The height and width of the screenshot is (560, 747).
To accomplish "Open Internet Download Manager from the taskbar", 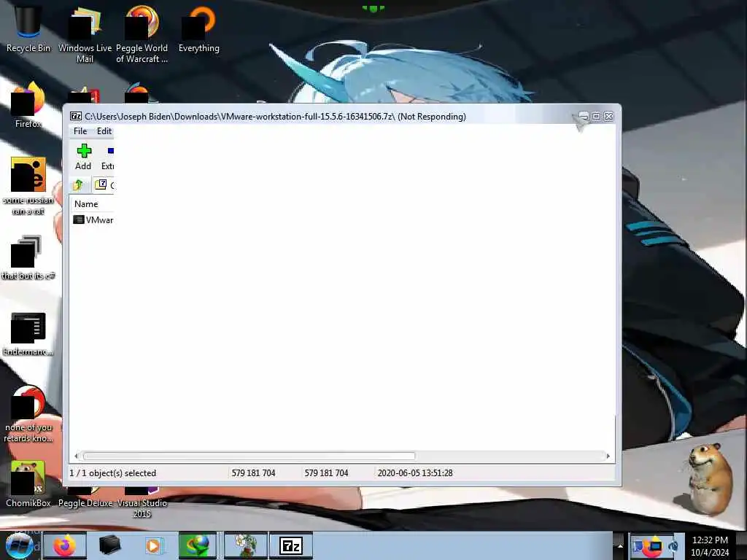I will (x=197, y=545).
